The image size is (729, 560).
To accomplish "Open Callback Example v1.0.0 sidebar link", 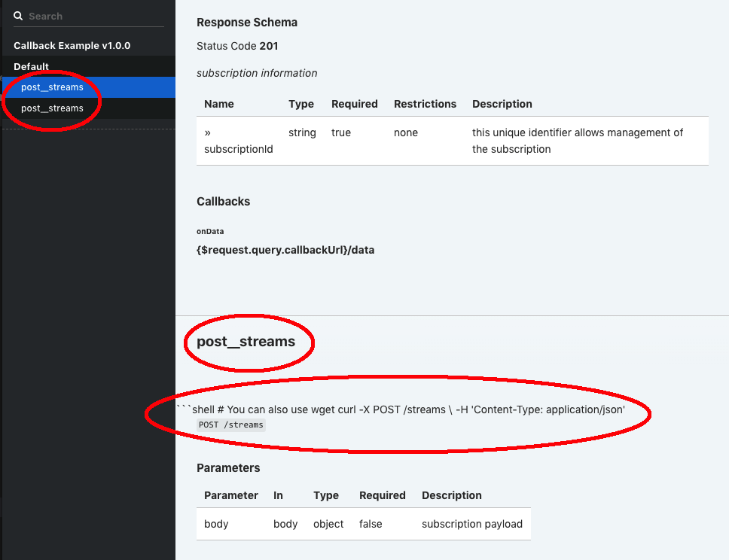I will (72, 46).
